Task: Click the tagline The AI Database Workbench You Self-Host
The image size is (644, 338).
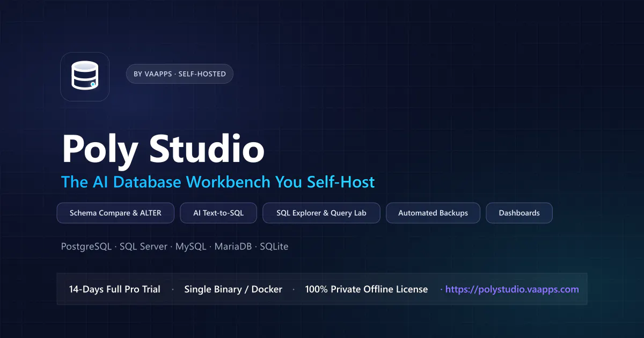Action: click(218, 182)
